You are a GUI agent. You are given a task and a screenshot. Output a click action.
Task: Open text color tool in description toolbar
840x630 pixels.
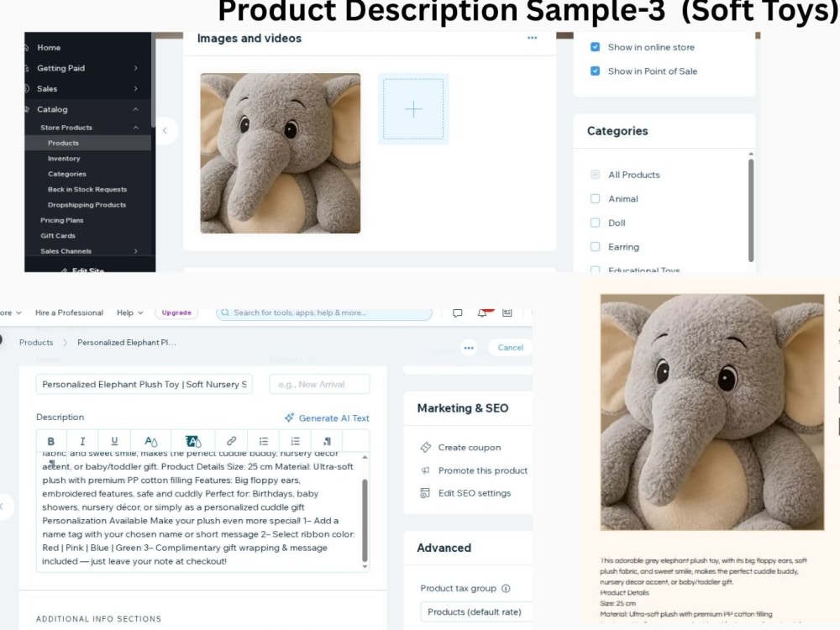(151, 442)
